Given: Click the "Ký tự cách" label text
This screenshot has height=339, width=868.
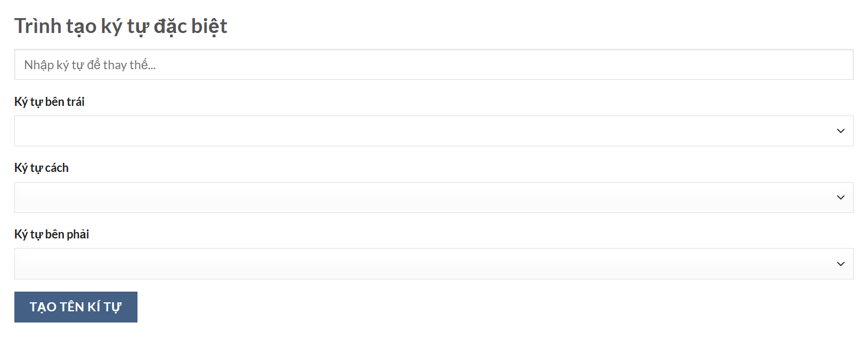Looking at the screenshot, I should click(42, 168).
